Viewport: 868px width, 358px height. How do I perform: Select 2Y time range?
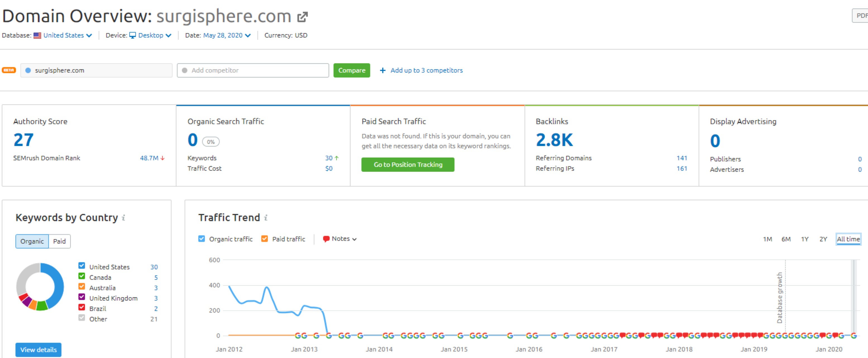coord(823,239)
